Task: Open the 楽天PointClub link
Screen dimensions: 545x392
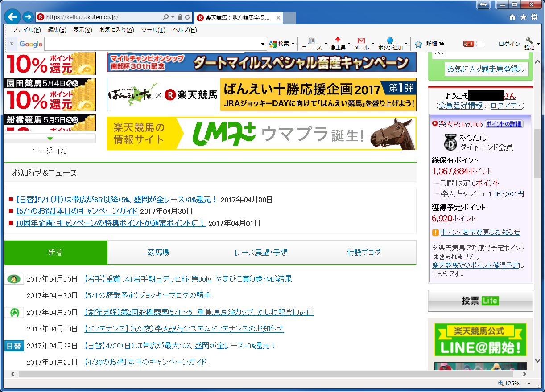Action: (x=460, y=124)
